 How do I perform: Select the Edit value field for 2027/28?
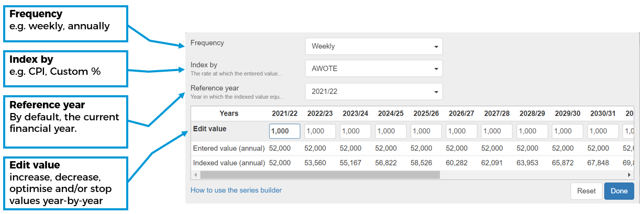point(496,131)
